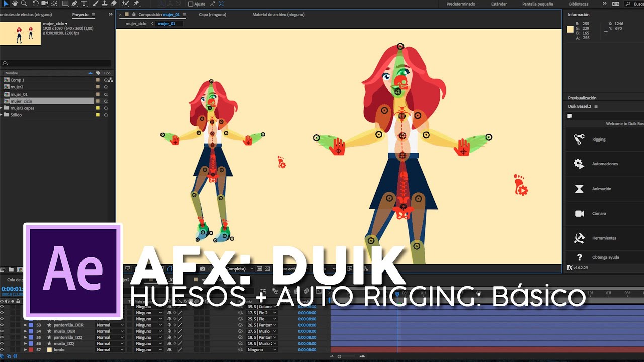The image size is (644, 362).
Task: Select the Clone Stamp tool
Action: (104, 4)
